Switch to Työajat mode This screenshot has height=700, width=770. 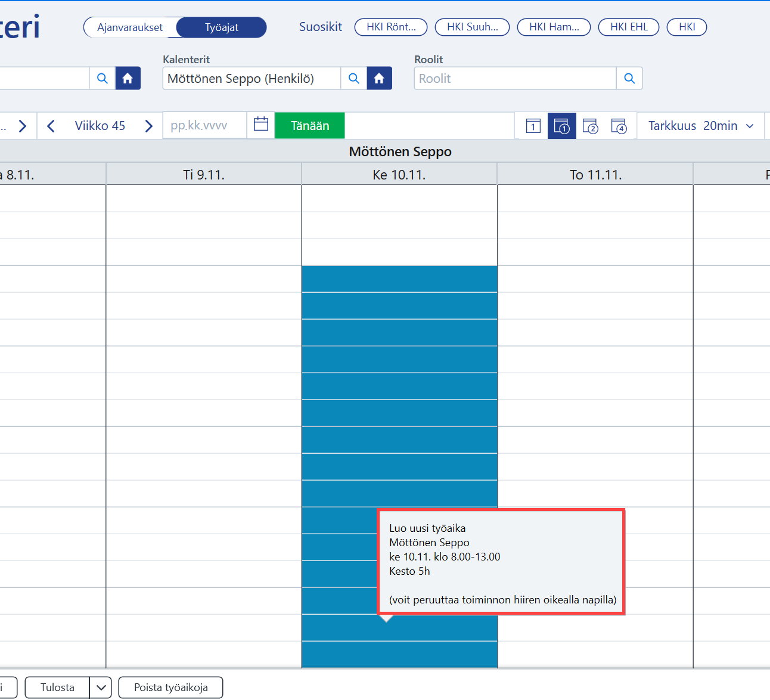[222, 27]
